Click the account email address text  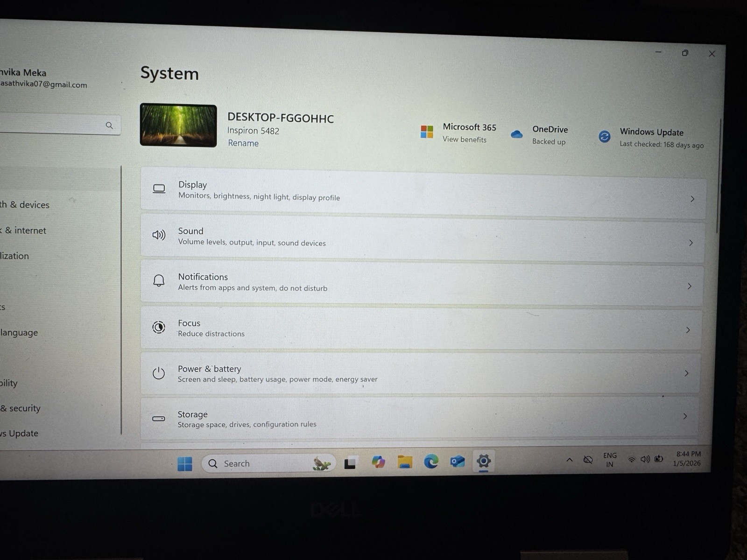tap(43, 84)
